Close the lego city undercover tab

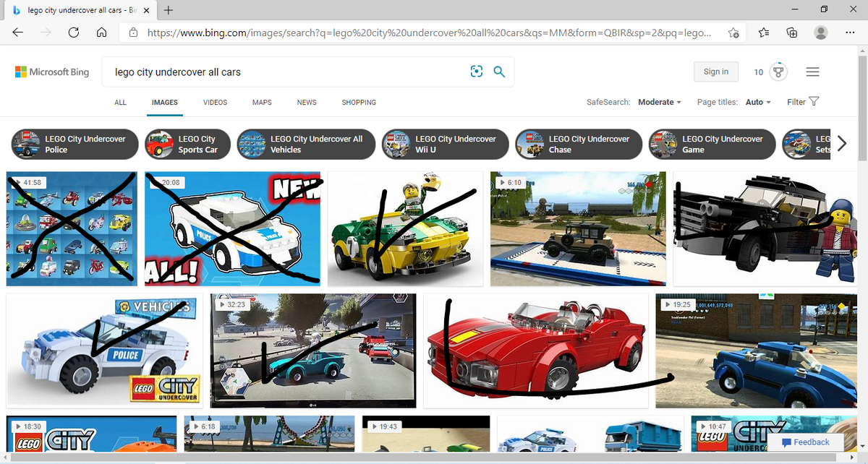(x=146, y=11)
